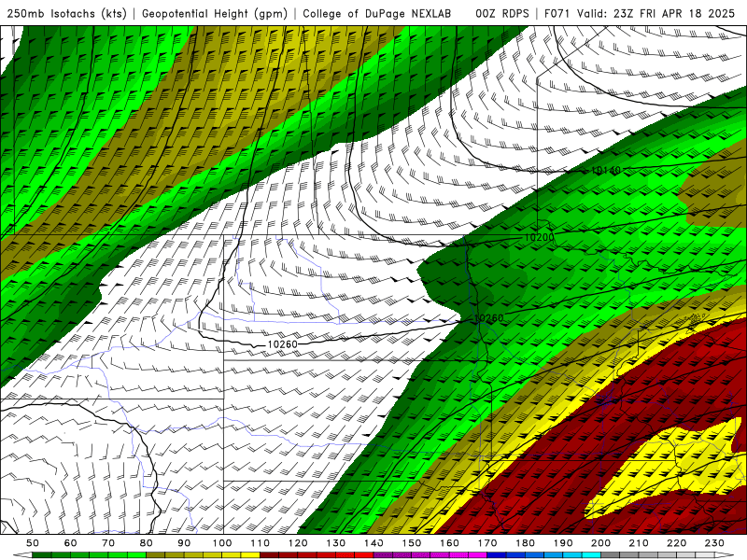747x560 pixels.
Task: Click the "250mb Isotachs (kts)" title text
Action: (x=66, y=13)
